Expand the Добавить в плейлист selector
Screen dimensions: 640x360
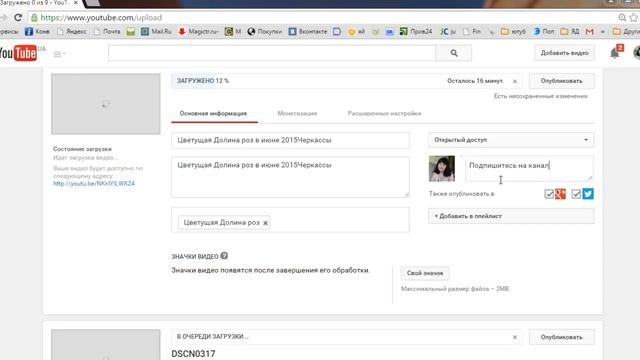pyautogui.click(x=511, y=216)
